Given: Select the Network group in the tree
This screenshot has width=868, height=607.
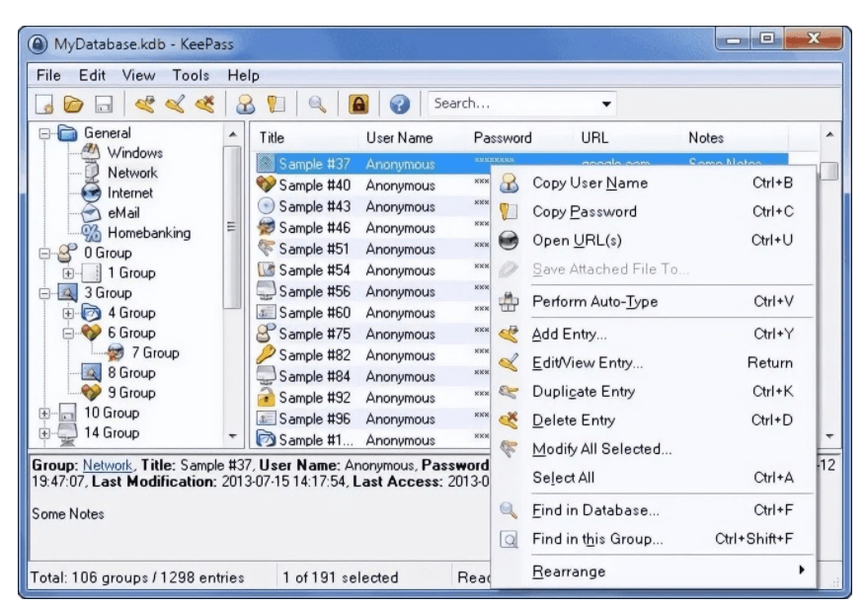Looking at the screenshot, I should 132,173.
